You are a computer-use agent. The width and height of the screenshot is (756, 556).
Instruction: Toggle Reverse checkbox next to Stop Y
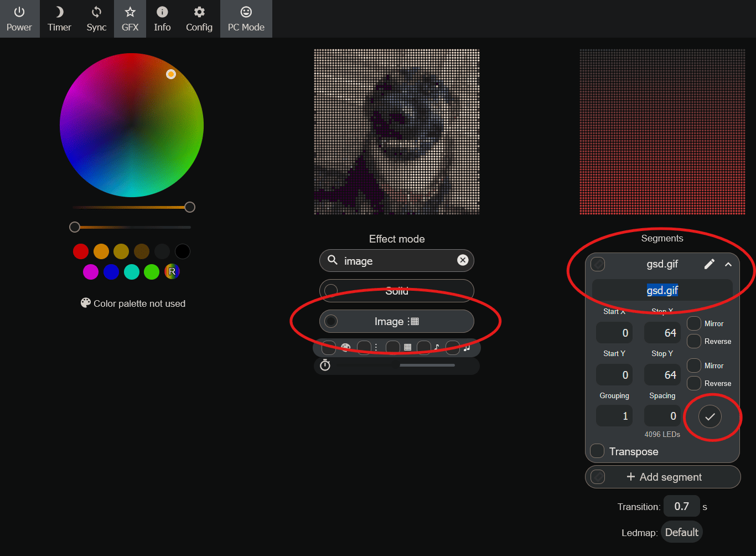pos(694,383)
